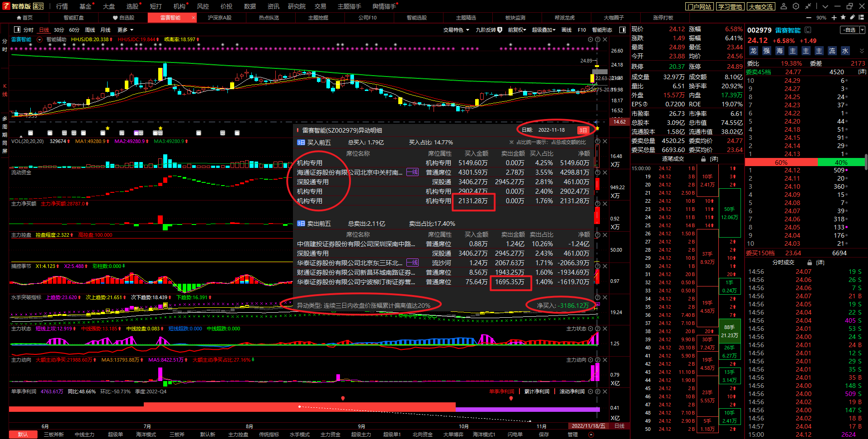Image resolution: width=868 pixels, height=439 pixels.
Task: Toggle the 3日 range button in popup
Action: (583, 130)
